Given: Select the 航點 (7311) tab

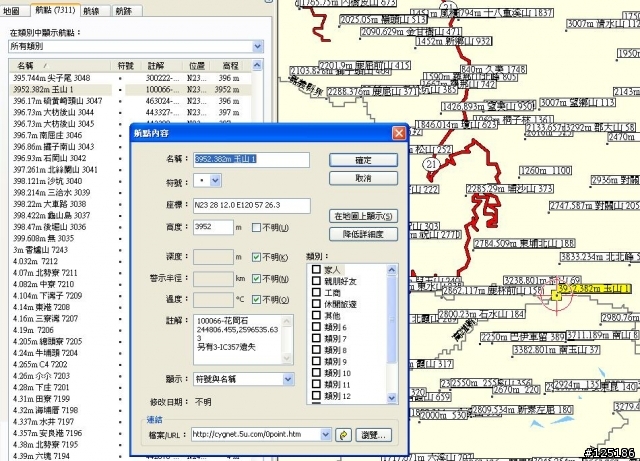Looking at the screenshot, I should (55, 10).
